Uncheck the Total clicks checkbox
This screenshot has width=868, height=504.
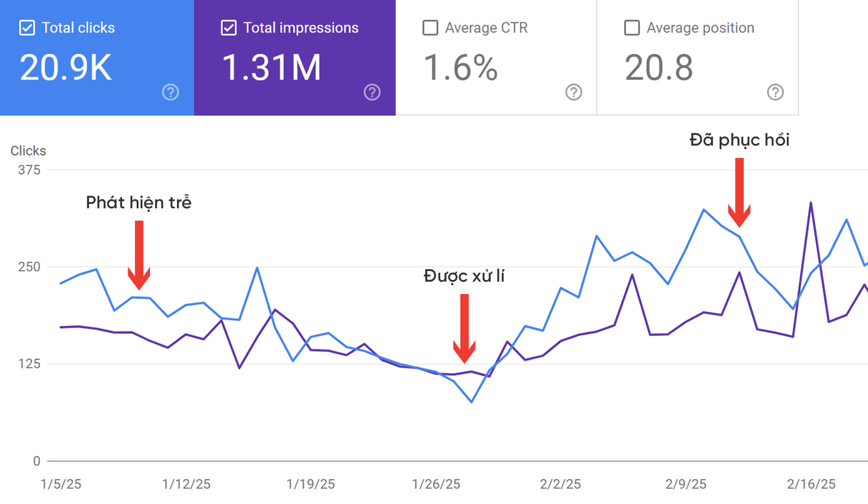[27, 28]
